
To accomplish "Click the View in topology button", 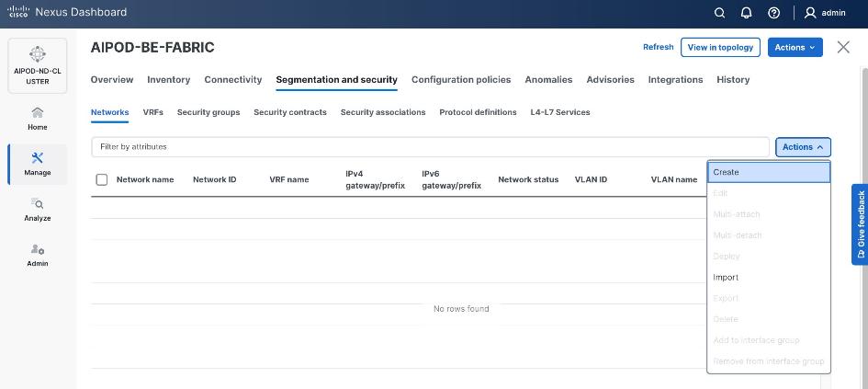I will (x=720, y=47).
